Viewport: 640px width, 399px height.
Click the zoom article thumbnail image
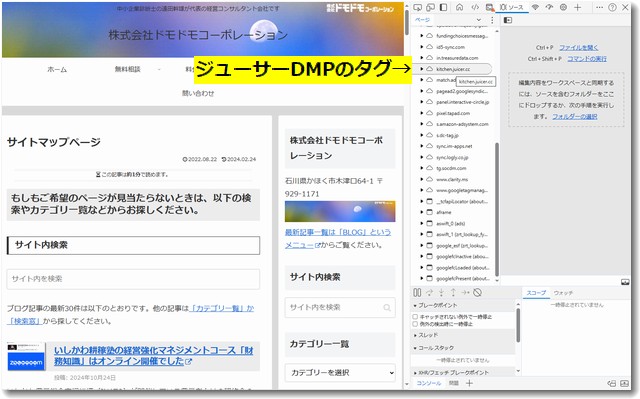[x=27, y=357]
